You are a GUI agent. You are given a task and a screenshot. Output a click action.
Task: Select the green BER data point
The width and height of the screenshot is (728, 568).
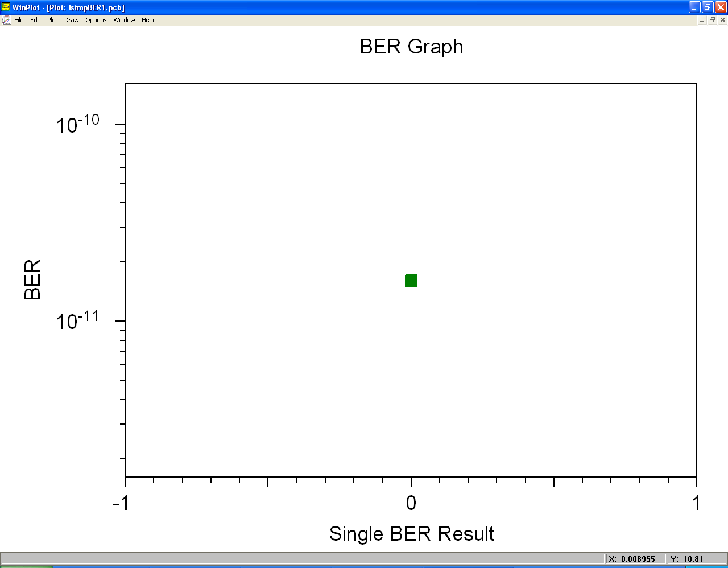click(x=411, y=281)
